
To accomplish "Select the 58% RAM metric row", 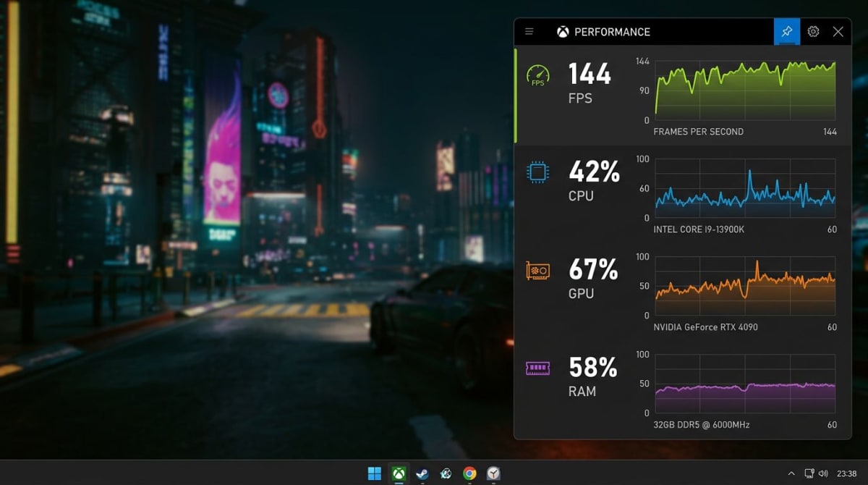I will [x=682, y=389].
